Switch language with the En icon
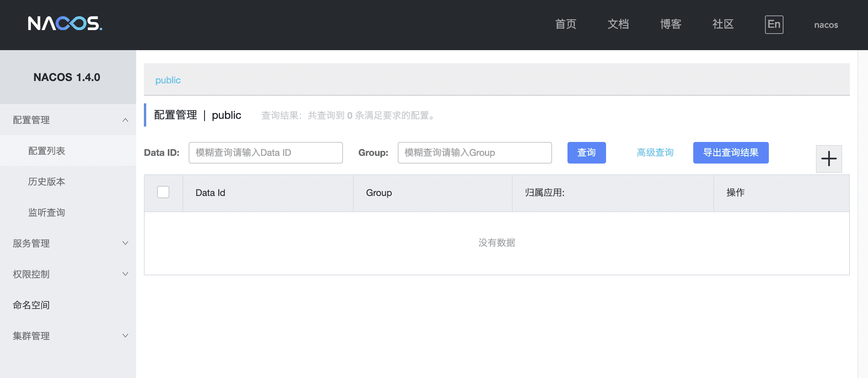868x378 pixels. point(774,24)
